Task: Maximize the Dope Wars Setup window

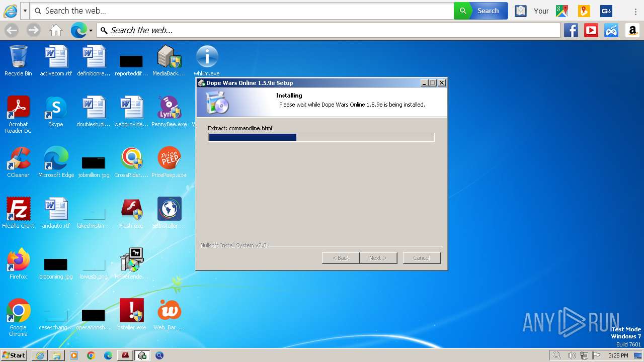Action: click(x=433, y=83)
